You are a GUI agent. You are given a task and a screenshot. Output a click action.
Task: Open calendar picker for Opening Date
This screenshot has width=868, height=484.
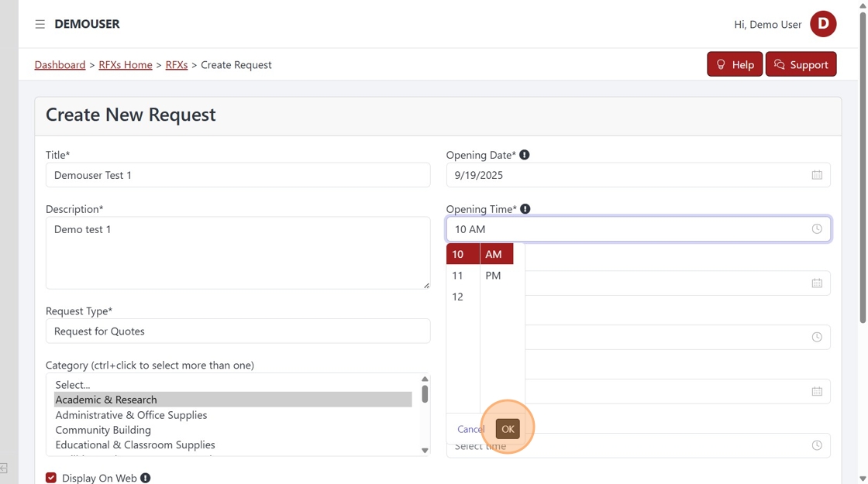(817, 175)
